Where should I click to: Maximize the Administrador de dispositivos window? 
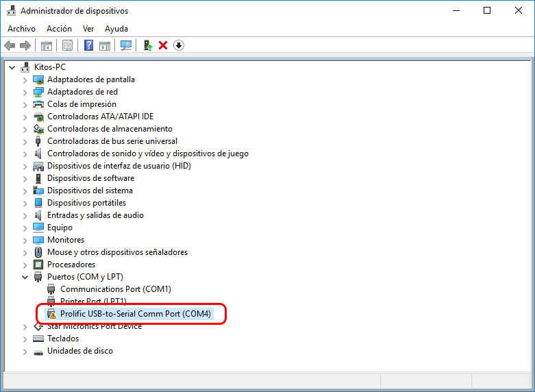pos(487,10)
